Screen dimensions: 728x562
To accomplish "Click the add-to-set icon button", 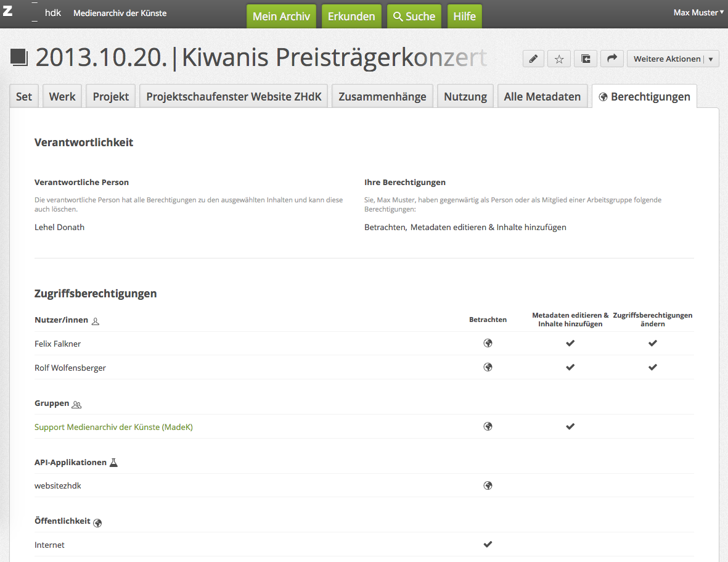I will coord(586,59).
